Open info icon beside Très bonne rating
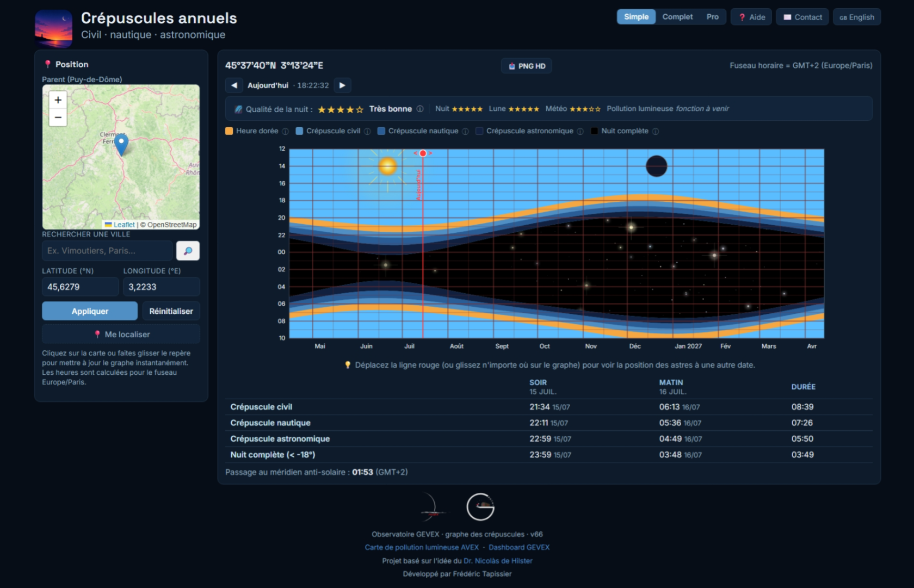This screenshot has width=914, height=588. pos(420,109)
